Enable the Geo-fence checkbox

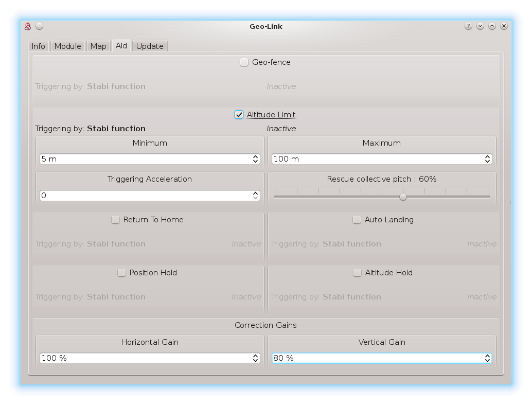(244, 62)
